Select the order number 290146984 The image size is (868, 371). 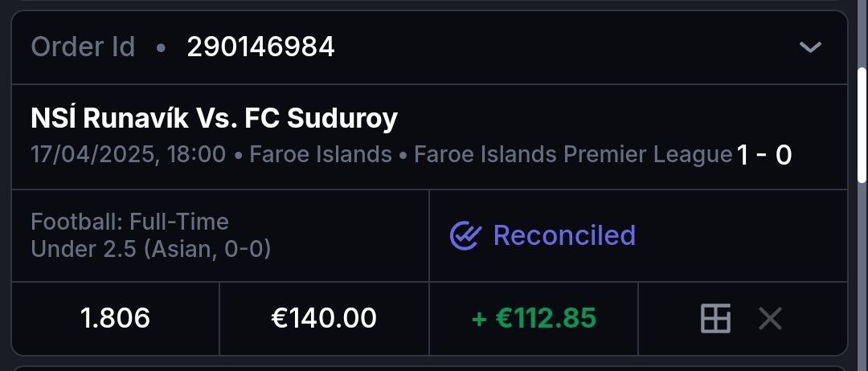tap(260, 47)
